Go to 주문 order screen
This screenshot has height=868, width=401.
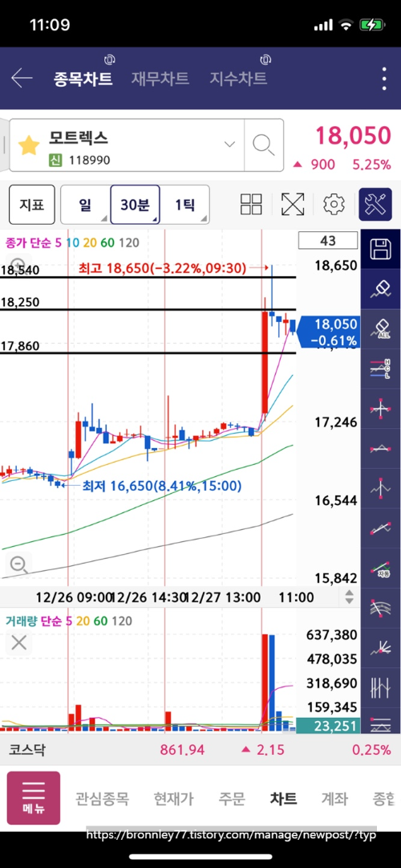coord(232,798)
